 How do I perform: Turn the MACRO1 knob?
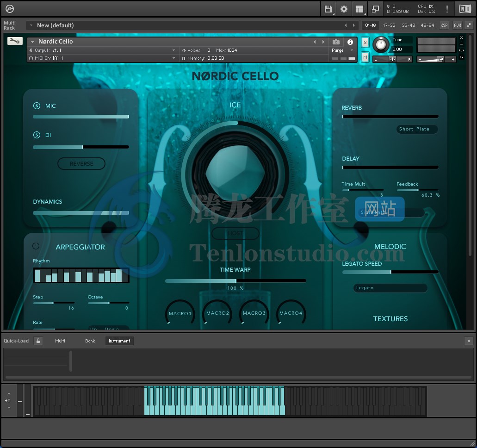(180, 313)
